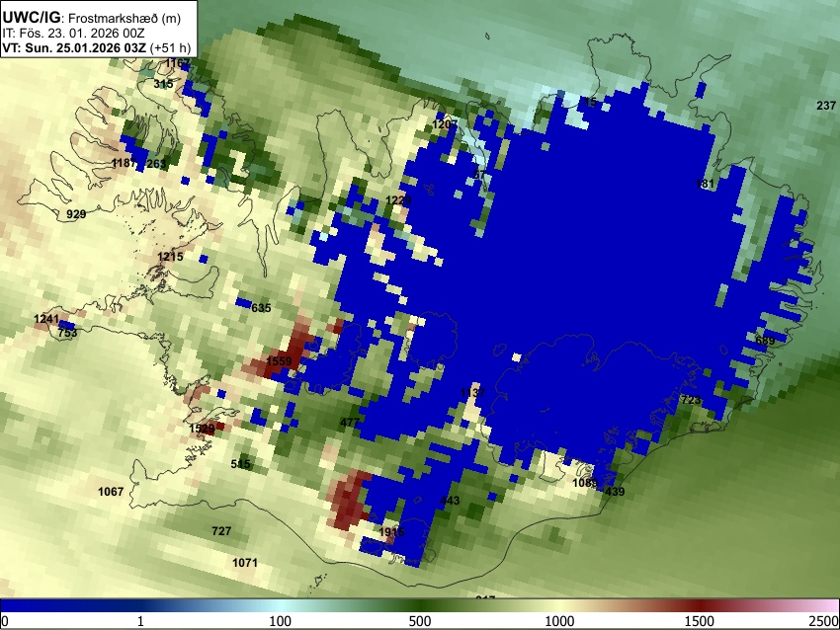Click the 1229 value label
This screenshot has width=840, height=630.
tap(398, 200)
